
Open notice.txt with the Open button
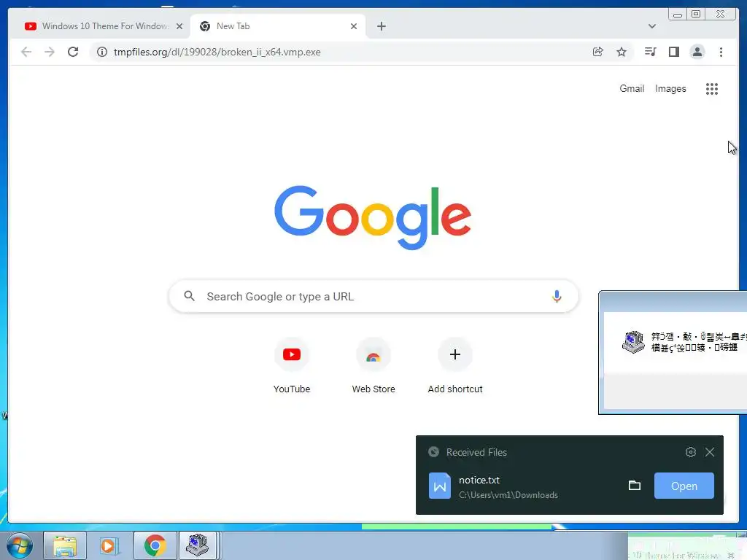point(684,486)
